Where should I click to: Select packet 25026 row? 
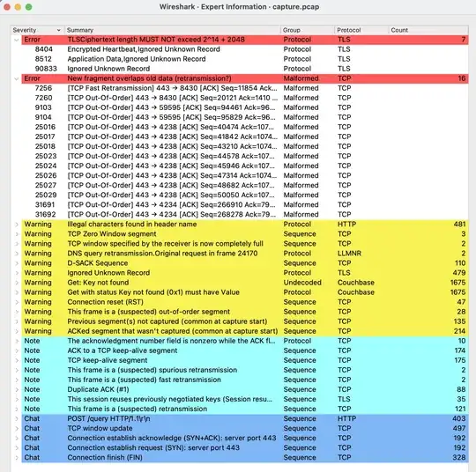coord(245,175)
